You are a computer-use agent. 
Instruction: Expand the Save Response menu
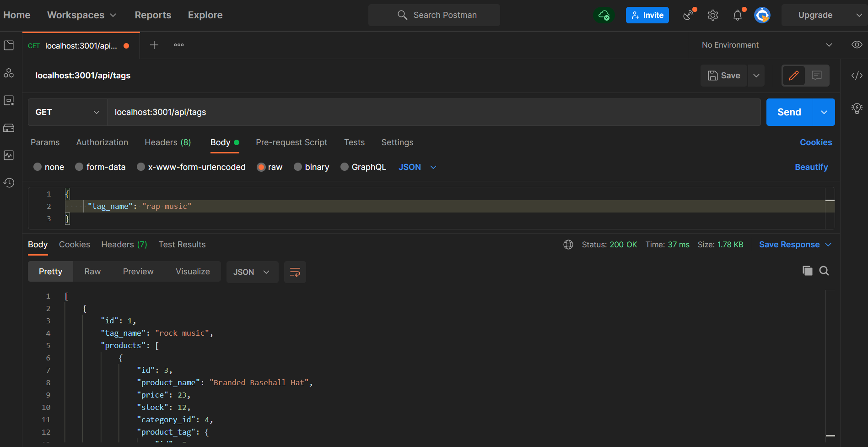(x=795, y=245)
